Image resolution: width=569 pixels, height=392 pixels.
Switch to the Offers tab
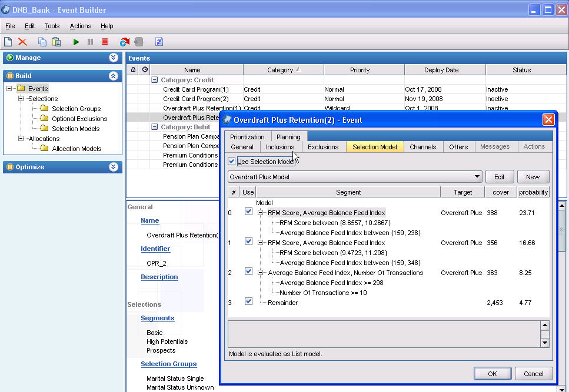458,147
